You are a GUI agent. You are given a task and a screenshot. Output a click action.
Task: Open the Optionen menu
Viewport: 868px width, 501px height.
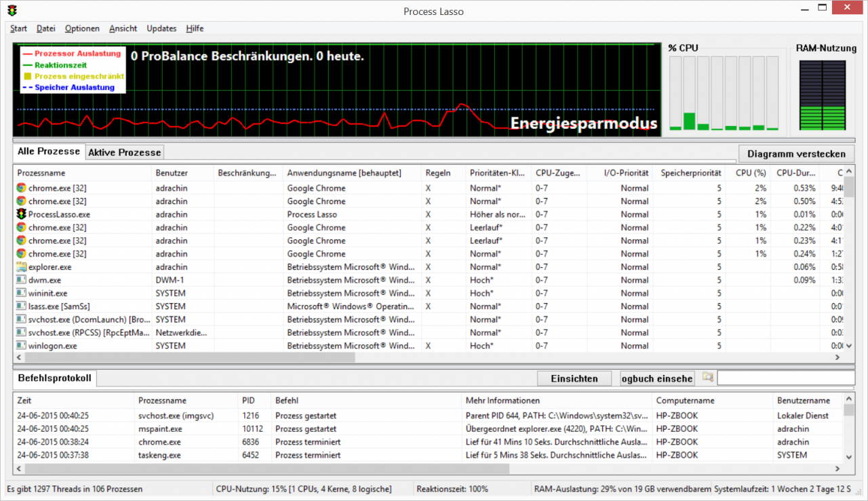(x=82, y=28)
